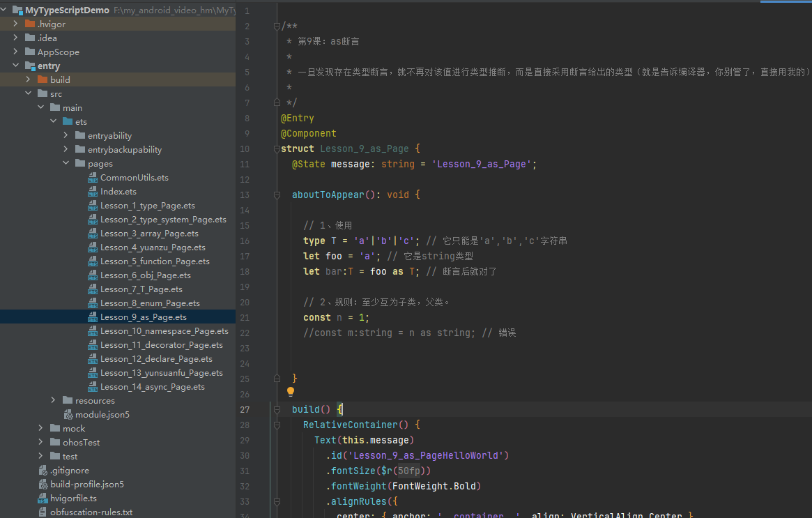
Task: Fold the RelativeContainer block
Action: 277,425
